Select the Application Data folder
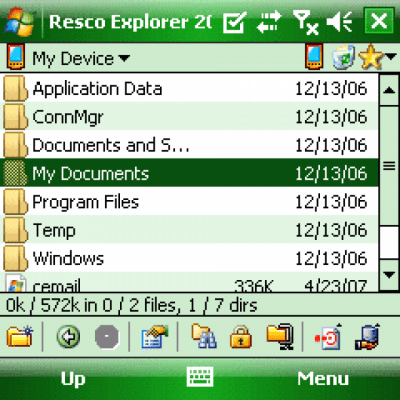Screen dimensions: 400x400 [189, 88]
